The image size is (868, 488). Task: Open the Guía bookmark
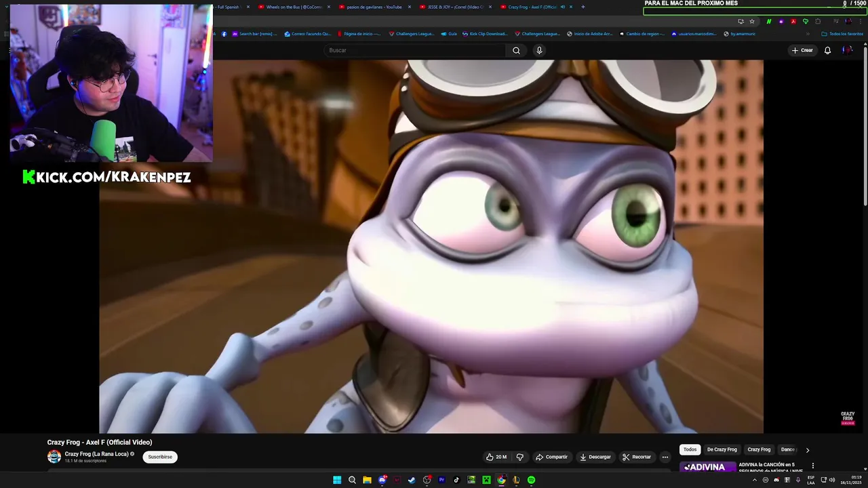[x=449, y=33]
